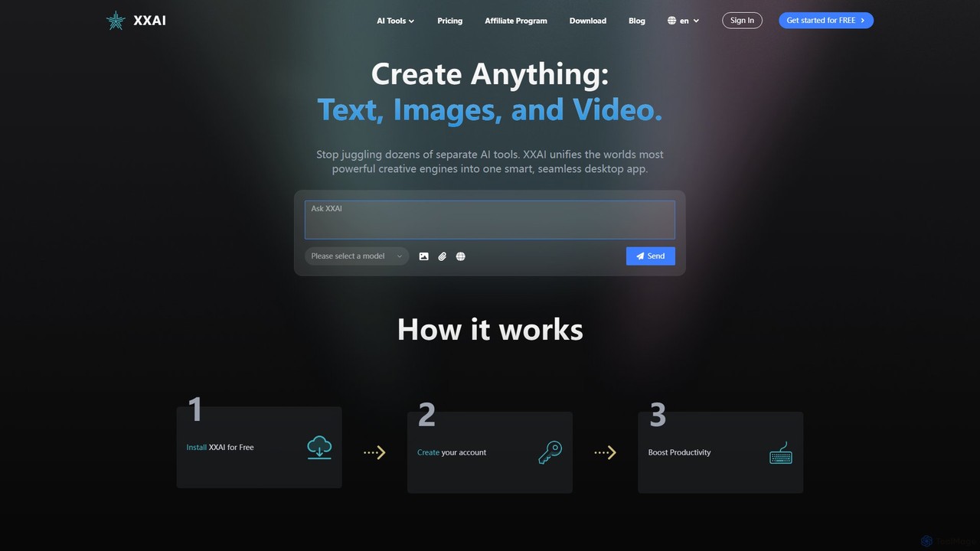The height and width of the screenshot is (551, 980).
Task: Click the keyboard icon in step 3
Action: click(780, 452)
